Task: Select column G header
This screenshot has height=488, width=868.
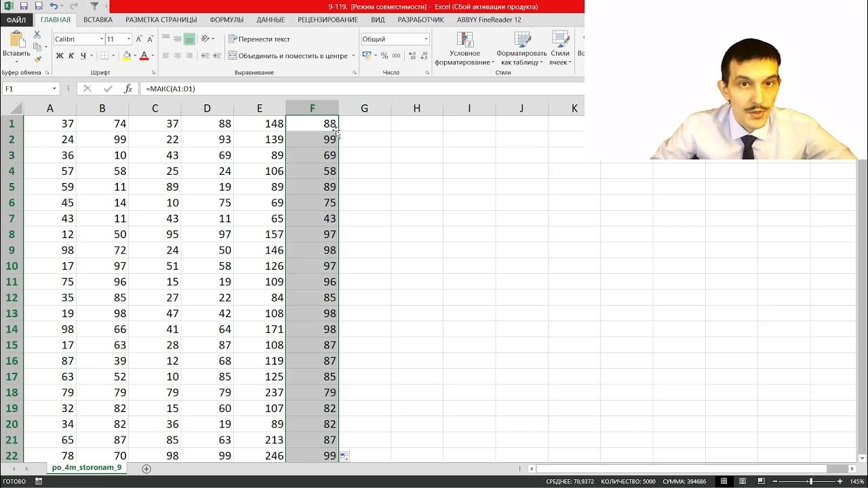Action: click(364, 108)
